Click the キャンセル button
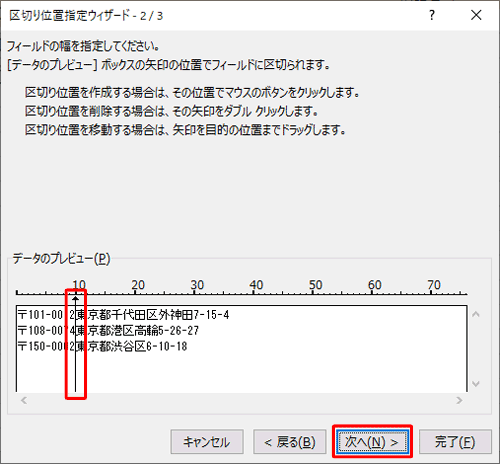 (x=207, y=442)
